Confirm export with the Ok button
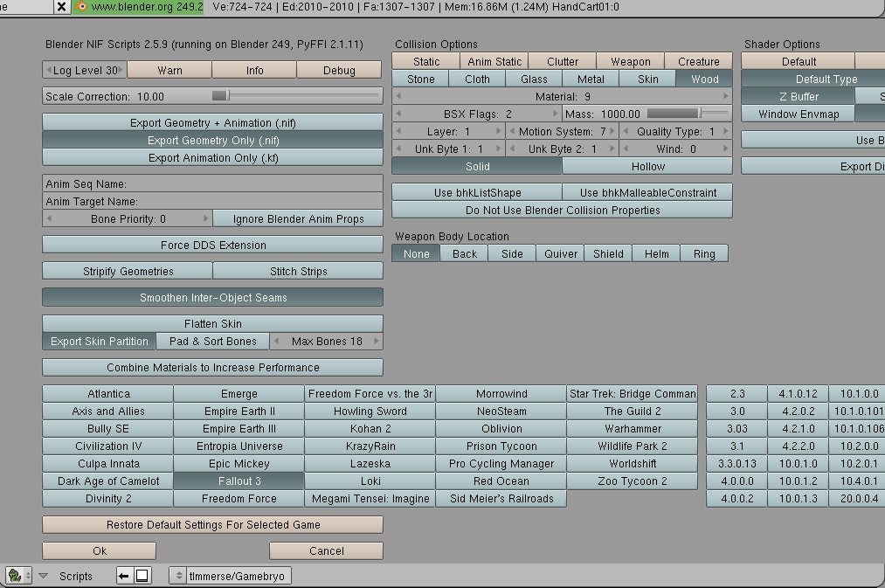 pyautogui.click(x=100, y=550)
